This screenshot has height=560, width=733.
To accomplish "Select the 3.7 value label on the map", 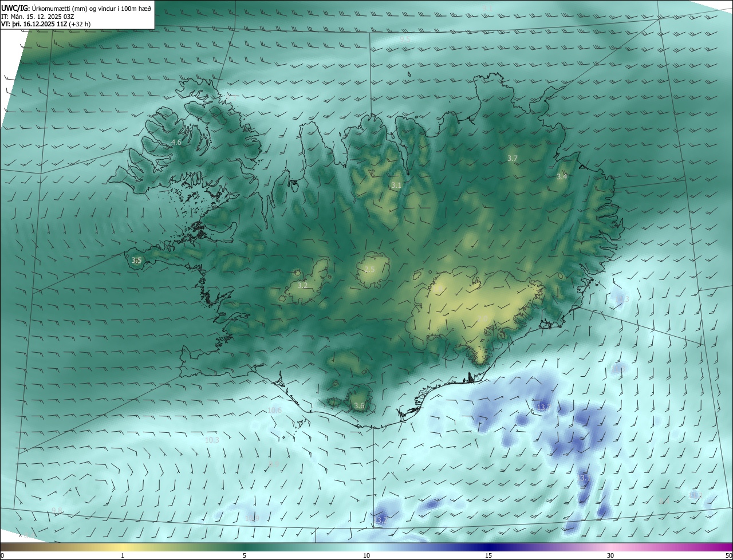I will 513,158.
